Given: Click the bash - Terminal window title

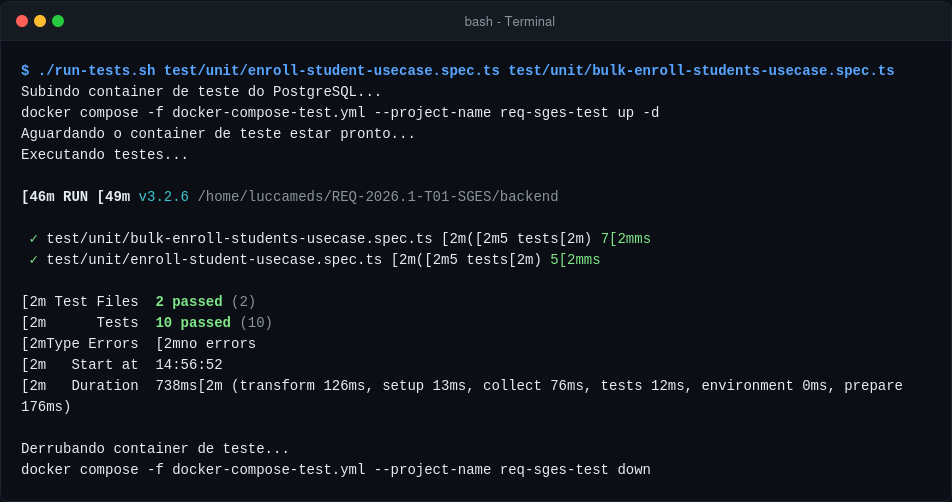Looking at the screenshot, I should [509, 21].
